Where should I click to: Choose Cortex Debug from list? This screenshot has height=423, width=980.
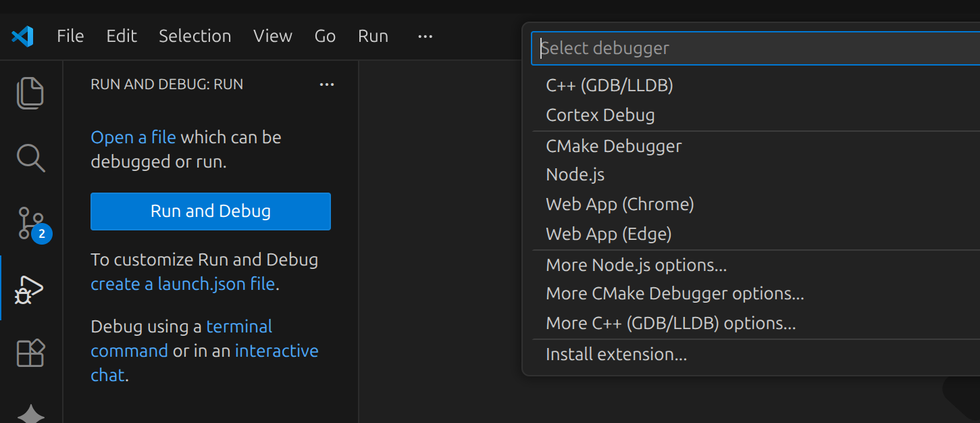tap(756, 115)
